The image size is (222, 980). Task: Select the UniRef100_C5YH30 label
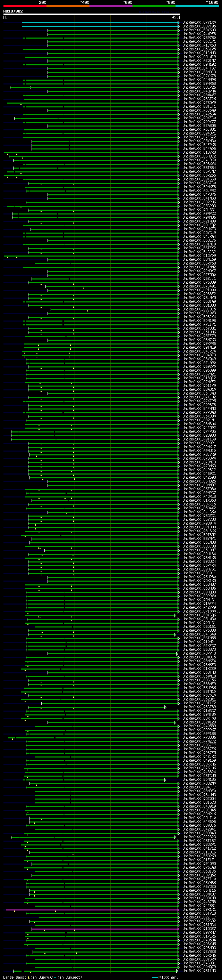[x=199, y=141]
